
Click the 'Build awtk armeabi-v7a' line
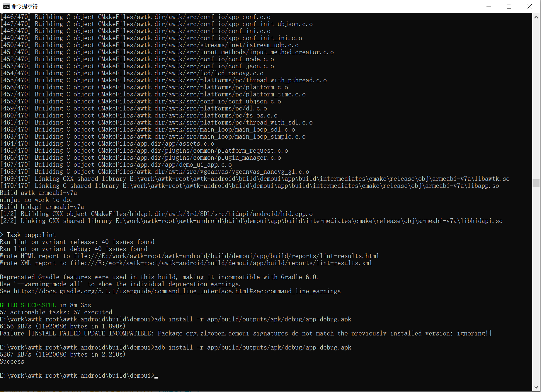click(38, 193)
